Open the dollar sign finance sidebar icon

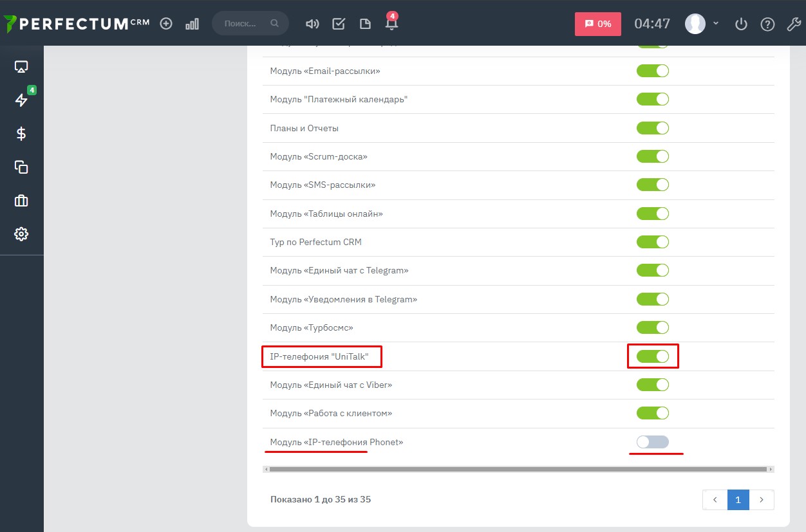pyautogui.click(x=21, y=134)
